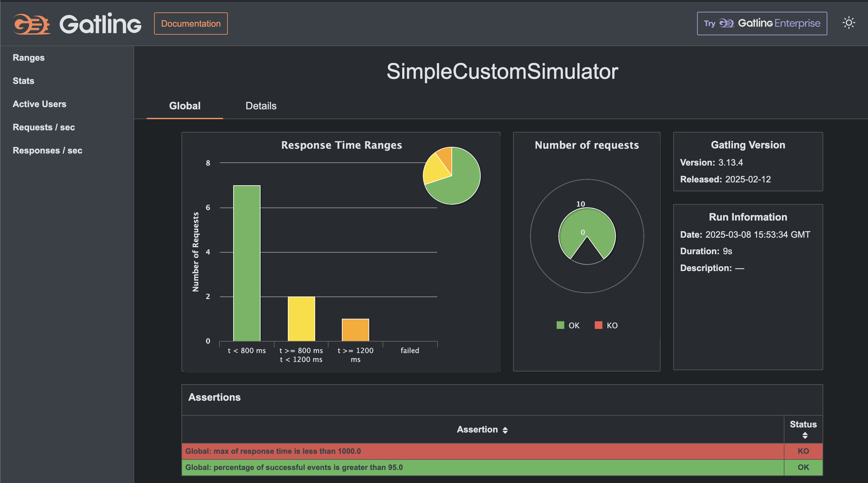Click the failed max response time assertion row
The image size is (868, 483).
click(482, 451)
